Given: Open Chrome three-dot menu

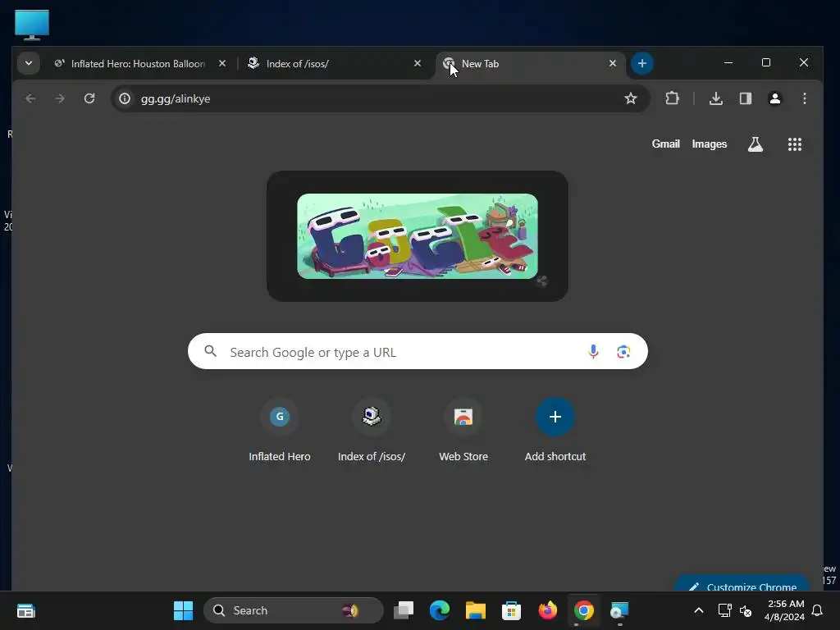Looking at the screenshot, I should coord(804,98).
